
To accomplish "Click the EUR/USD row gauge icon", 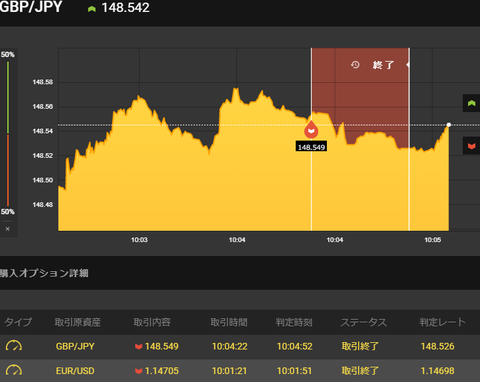I will coord(14,370).
